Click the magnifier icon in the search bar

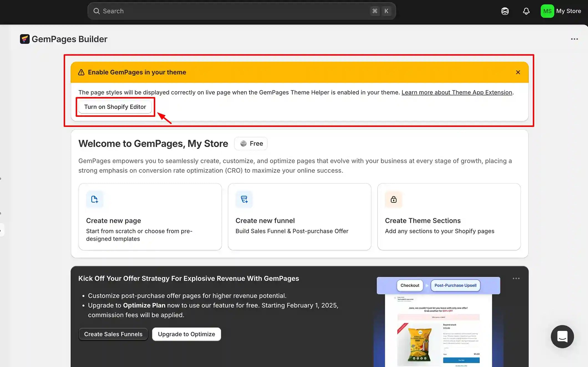coord(96,11)
